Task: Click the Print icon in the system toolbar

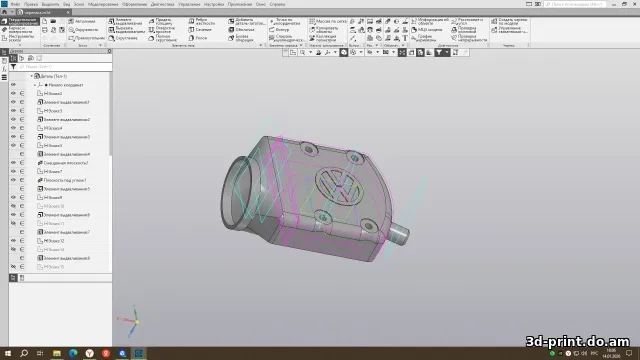Action: tap(44, 30)
